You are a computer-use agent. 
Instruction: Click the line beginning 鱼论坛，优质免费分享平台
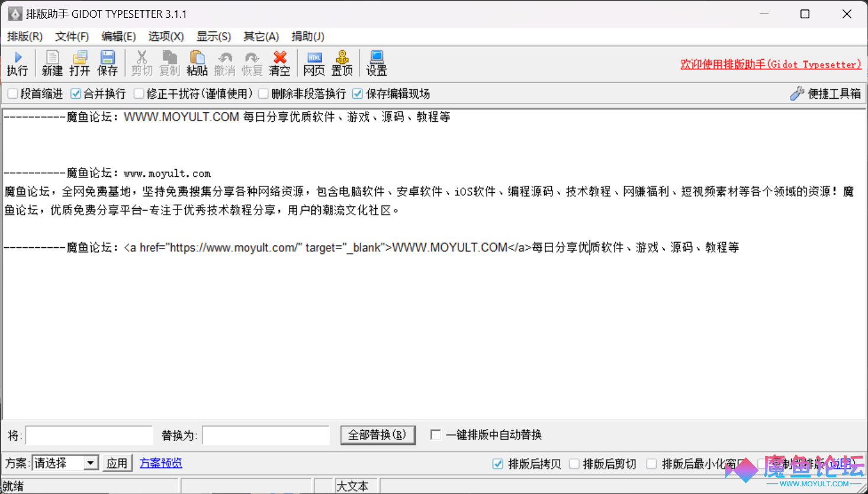pyautogui.click(x=202, y=210)
